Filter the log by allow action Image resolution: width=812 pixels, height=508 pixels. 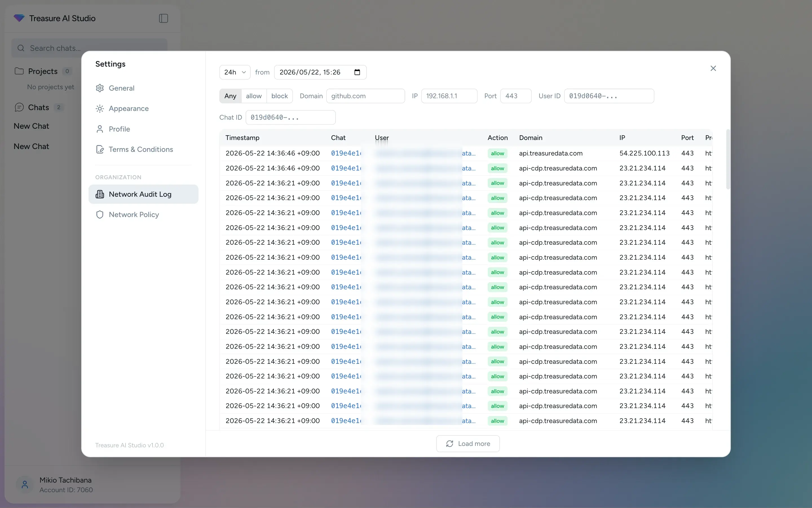(254, 96)
